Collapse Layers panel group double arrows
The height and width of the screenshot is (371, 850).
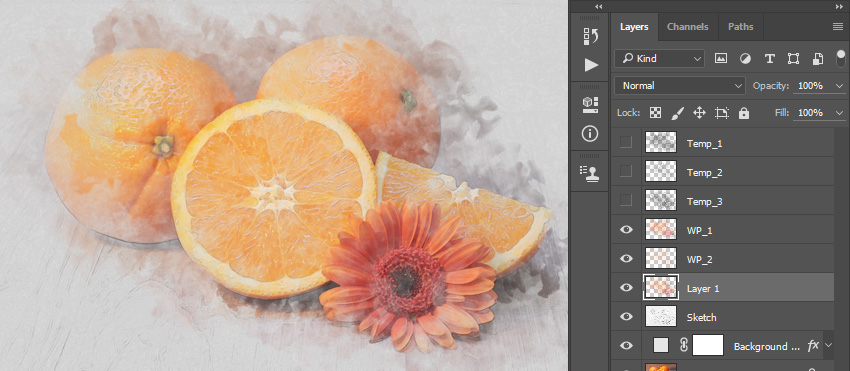click(x=839, y=7)
